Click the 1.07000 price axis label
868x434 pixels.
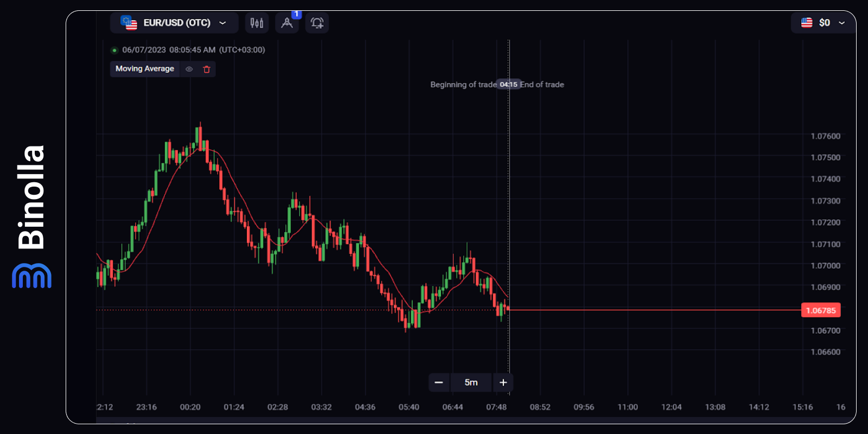(x=825, y=266)
